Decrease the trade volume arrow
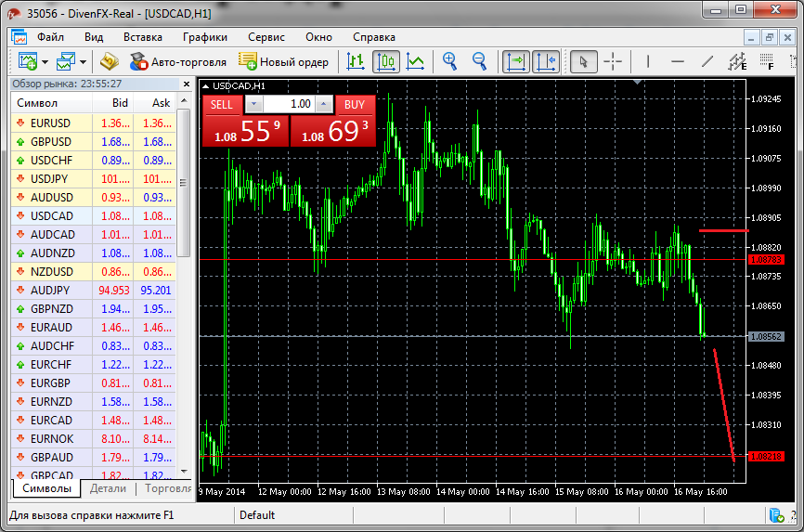The height and width of the screenshot is (532, 804). (253, 104)
